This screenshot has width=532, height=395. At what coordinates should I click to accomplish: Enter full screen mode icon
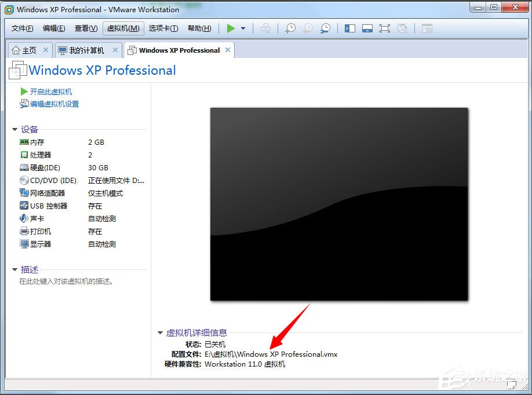pos(384,28)
